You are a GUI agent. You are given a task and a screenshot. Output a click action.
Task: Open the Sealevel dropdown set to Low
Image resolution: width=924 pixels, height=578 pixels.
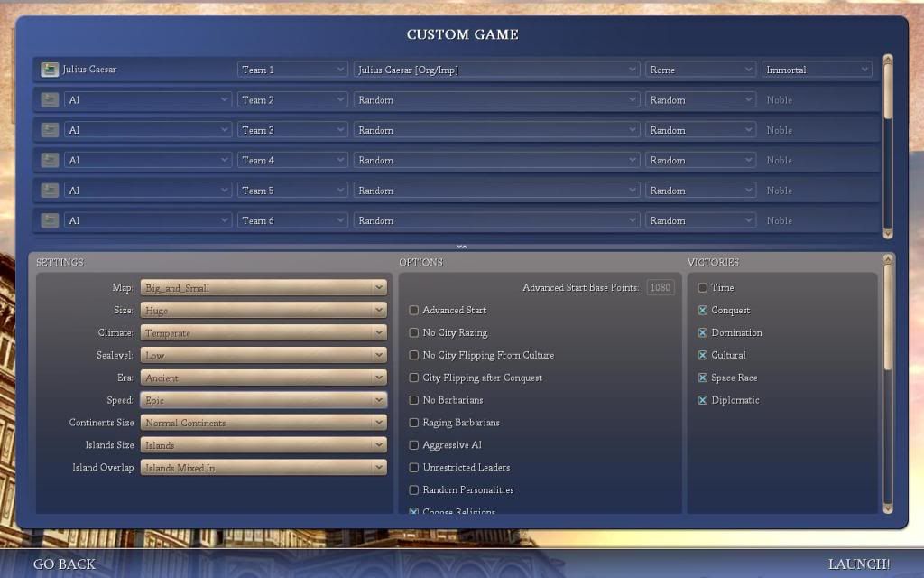point(263,355)
